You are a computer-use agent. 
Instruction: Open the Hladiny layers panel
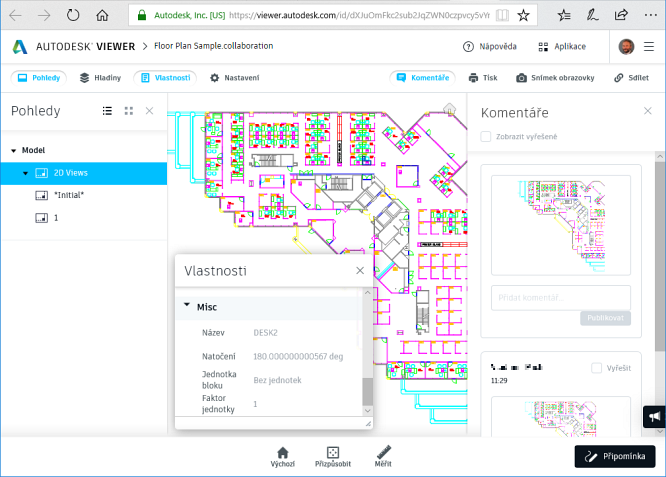pos(101,78)
